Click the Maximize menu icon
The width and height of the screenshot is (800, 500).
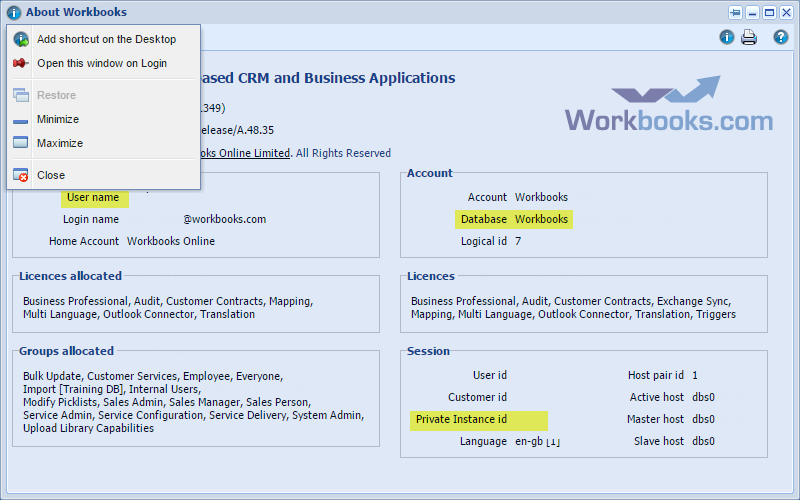(x=20, y=142)
